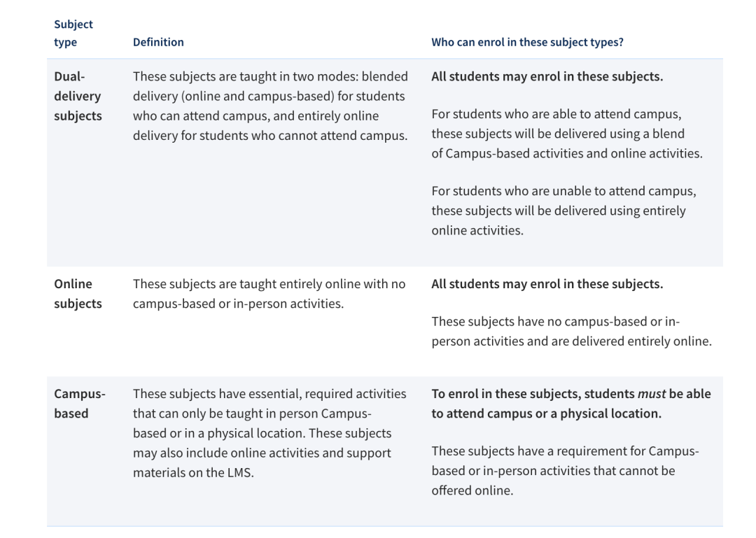
Task: Click bold 'All students may enrol' in online row
Action: [547, 284]
